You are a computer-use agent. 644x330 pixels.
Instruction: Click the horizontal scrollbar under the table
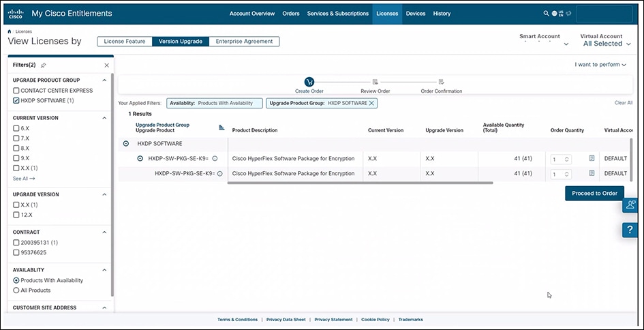361,183
